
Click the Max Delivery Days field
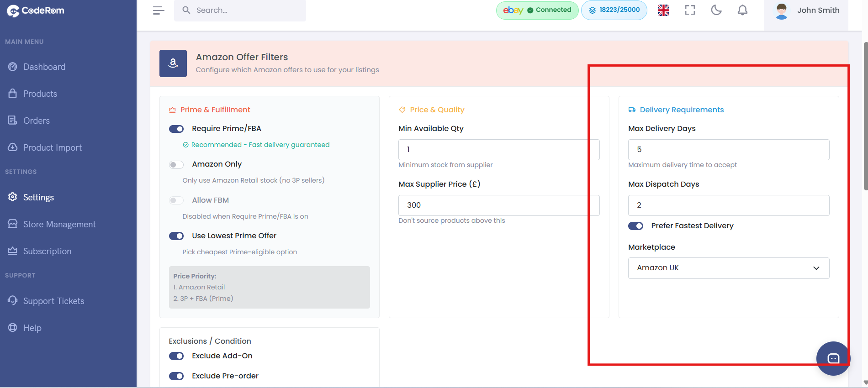coord(729,150)
